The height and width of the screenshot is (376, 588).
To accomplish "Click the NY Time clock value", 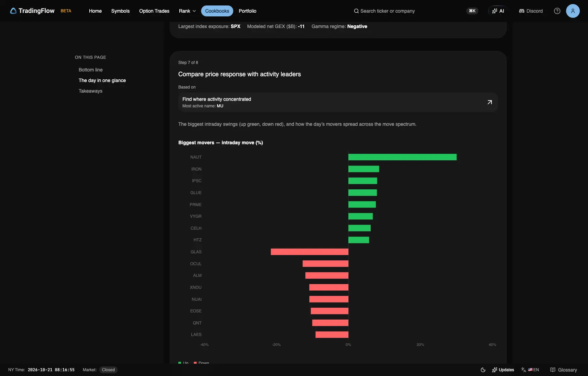I will coord(51,370).
